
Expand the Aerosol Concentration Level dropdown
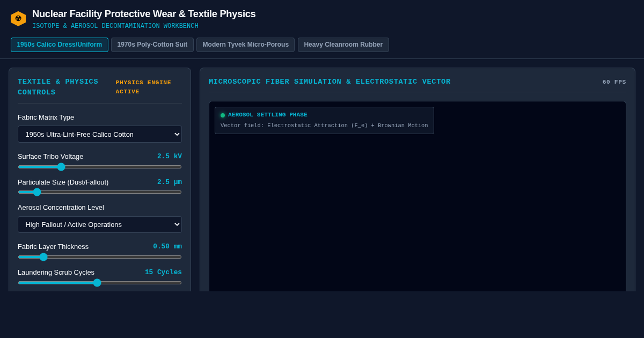tap(100, 224)
